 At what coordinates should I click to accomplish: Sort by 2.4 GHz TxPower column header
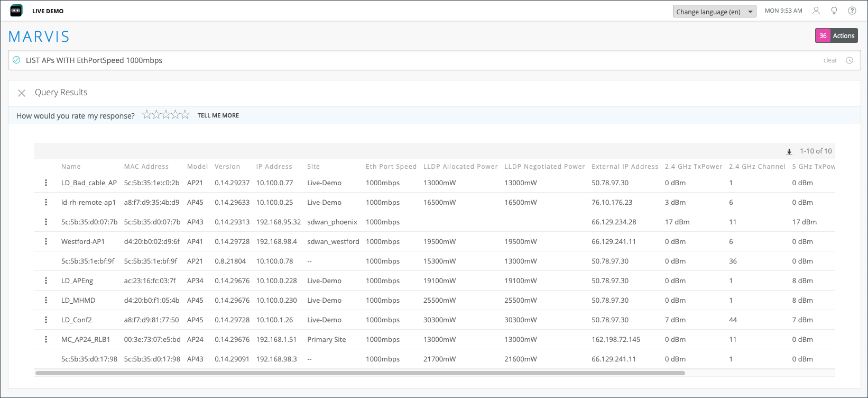694,166
